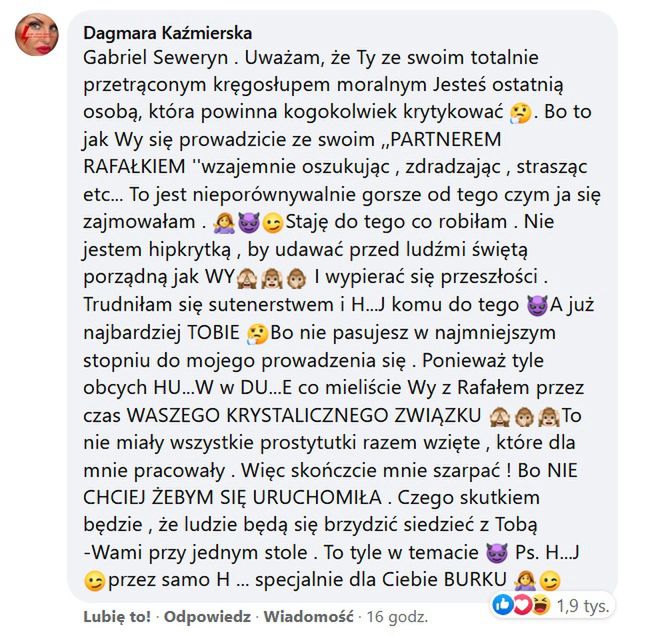The height and width of the screenshot is (637, 659).
Task: Click the winking emoji before Staję
Action: coord(272,223)
